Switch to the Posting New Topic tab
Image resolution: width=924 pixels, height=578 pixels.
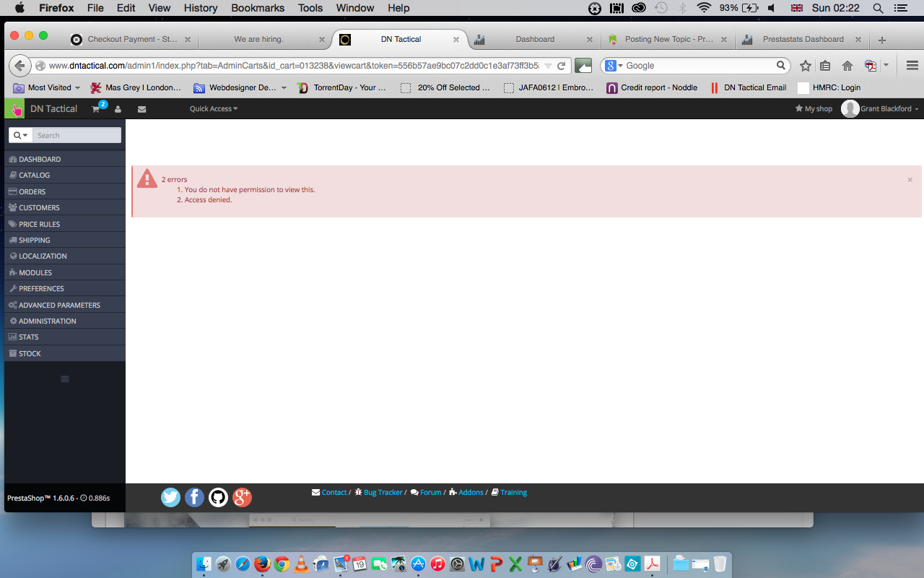[668, 40]
